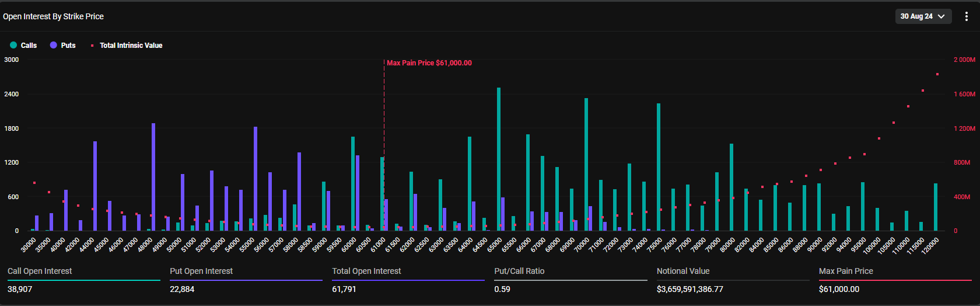980x306 pixels.
Task: Toggle Total Intrinsic Value legend item
Action: [x=127, y=46]
